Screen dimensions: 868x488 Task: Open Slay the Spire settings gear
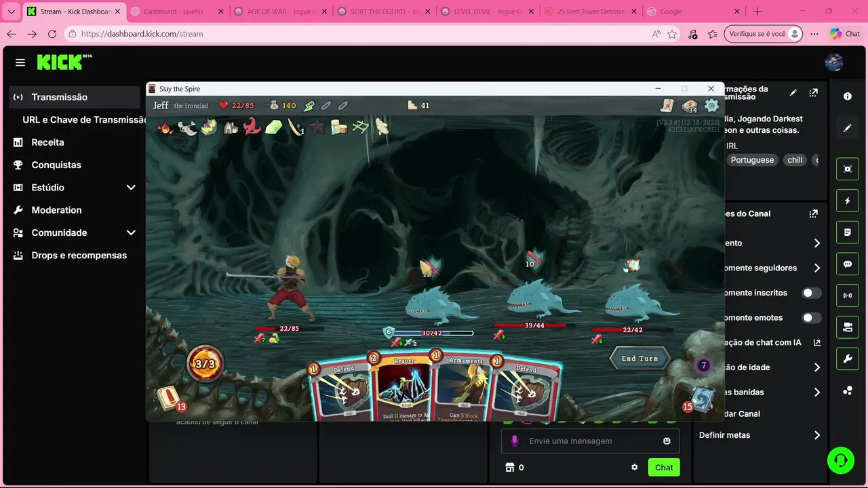tap(711, 105)
